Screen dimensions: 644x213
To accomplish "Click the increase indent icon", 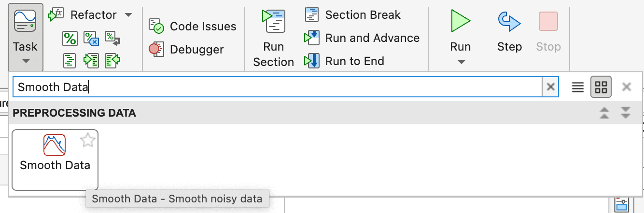I will click(91, 60).
